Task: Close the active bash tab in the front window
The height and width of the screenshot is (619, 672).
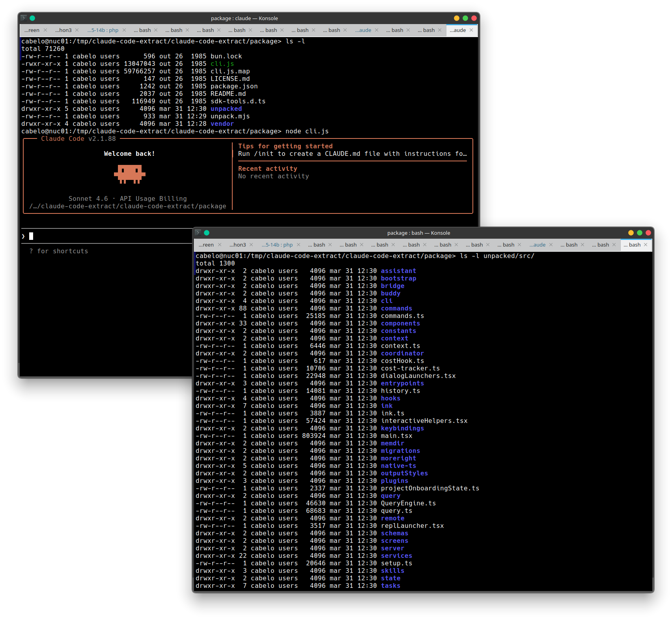Action: [646, 245]
